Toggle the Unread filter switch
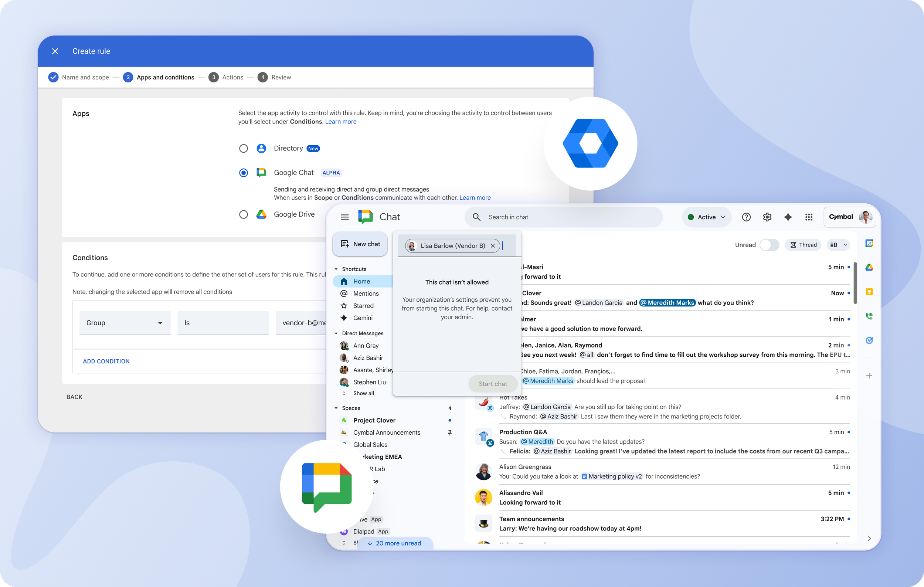924x587 pixels. 769,245
